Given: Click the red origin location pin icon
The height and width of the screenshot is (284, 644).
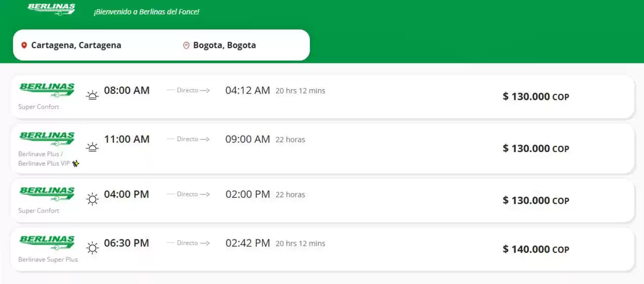Looking at the screenshot, I should [24, 45].
